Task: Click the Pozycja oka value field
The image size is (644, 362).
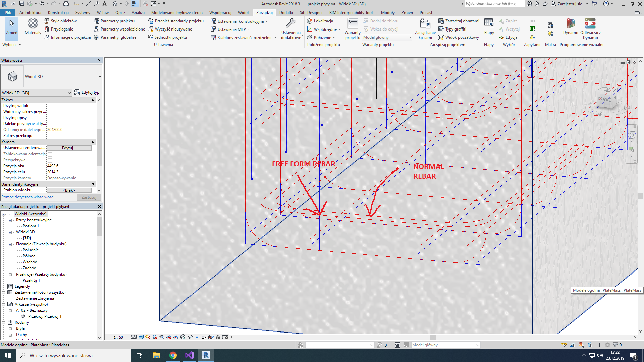Action: 69,166
